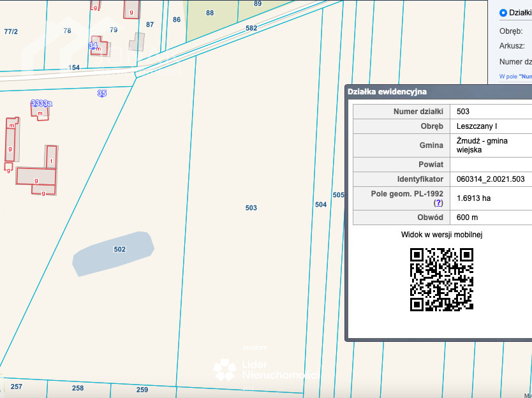Click the question mark help link

pyautogui.click(x=438, y=203)
